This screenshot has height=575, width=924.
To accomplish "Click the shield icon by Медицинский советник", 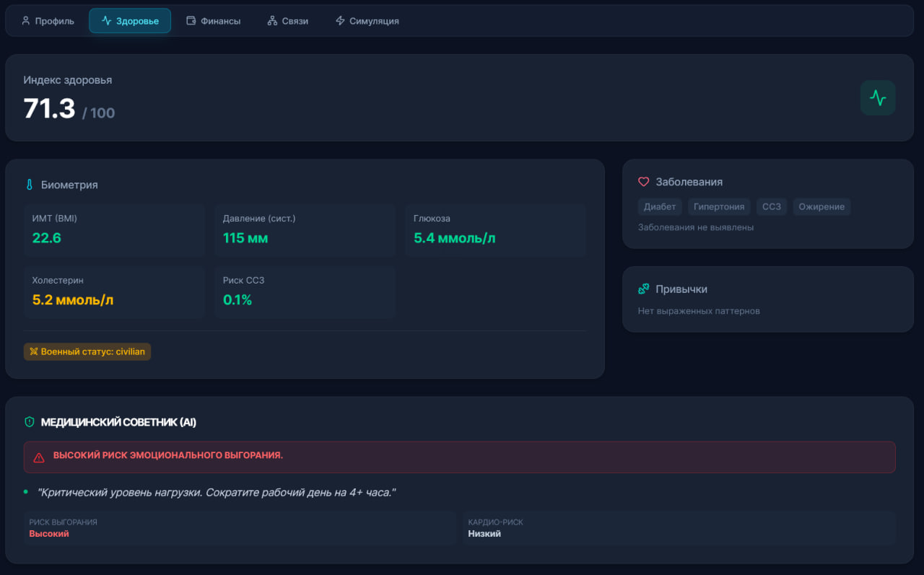I will [x=30, y=422].
